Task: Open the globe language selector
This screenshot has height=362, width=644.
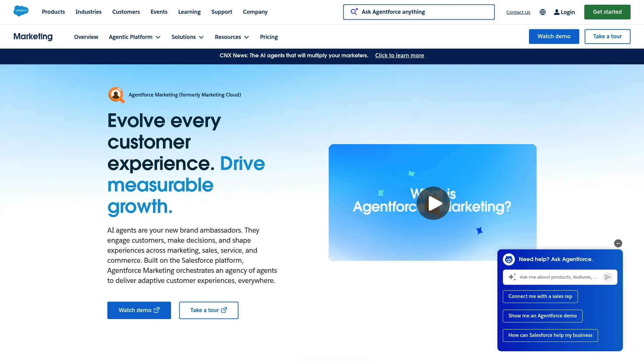Action: (543, 12)
